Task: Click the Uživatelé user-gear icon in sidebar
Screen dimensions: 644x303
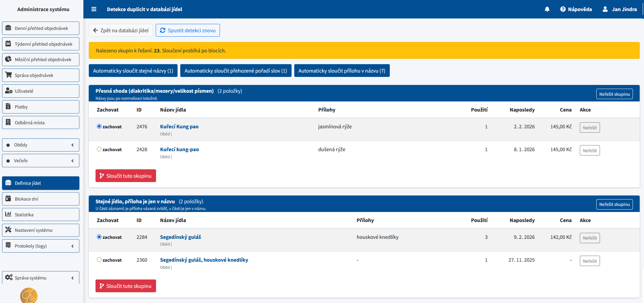Action: [x=8, y=91]
